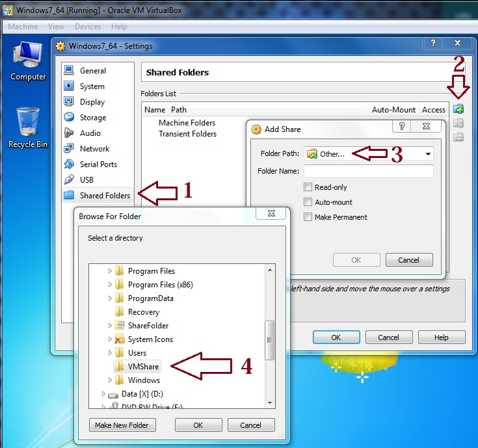Image resolution: width=478 pixels, height=448 pixels.
Task: Close the Browse For Folder dialog
Action: pyautogui.click(x=271, y=213)
